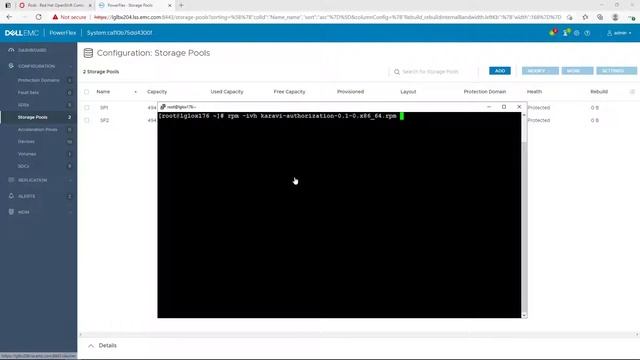Screen dimensions: 640x360
Task: Sort by the Name column header
Action: 103,92
